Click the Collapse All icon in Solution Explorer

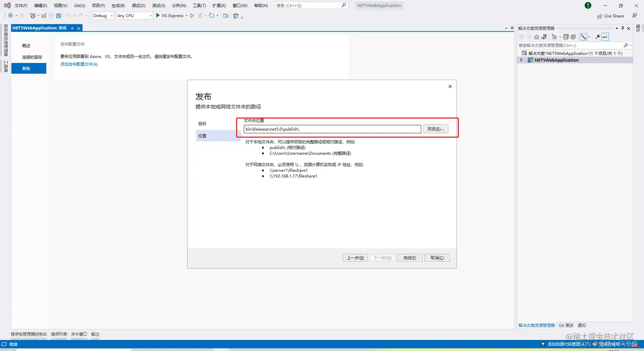pos(566,37)
